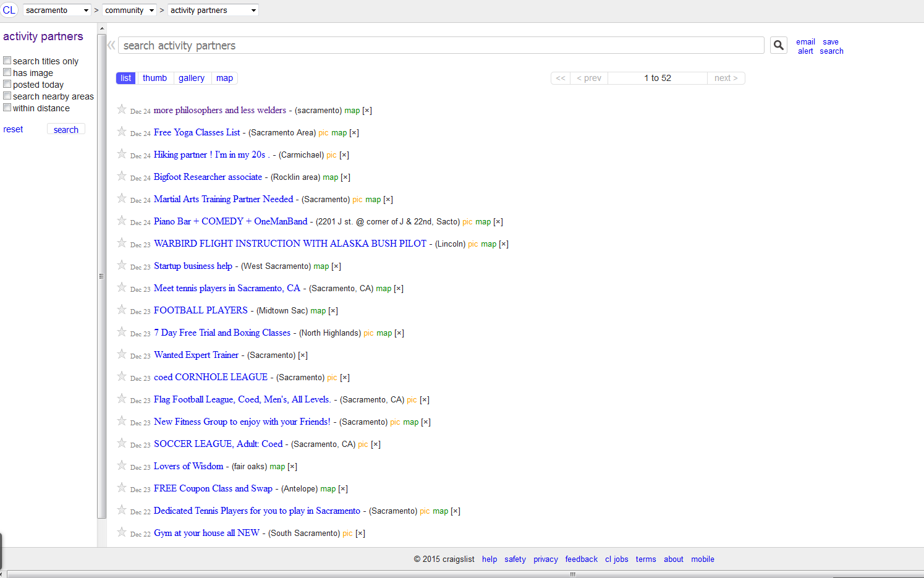The height and width of the screenshot is (578, 924).
Task: Go to next page of results
Action: tap(726, 78)
